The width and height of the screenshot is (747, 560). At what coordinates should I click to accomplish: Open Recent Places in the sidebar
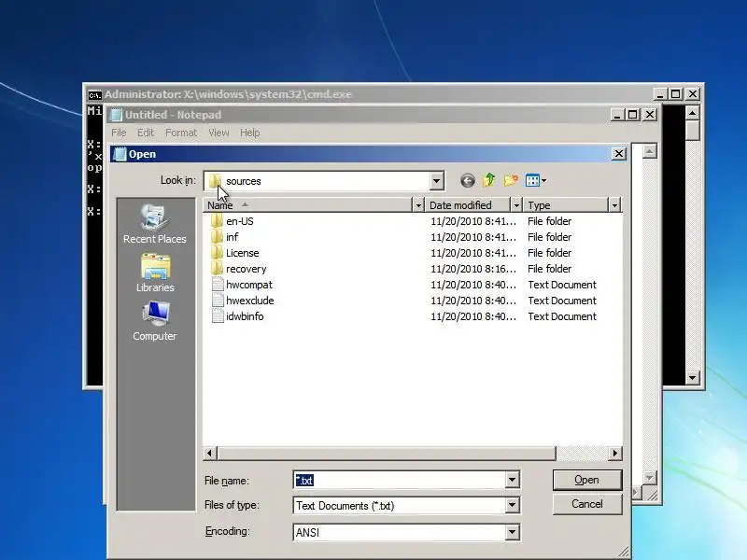point(154,224)
